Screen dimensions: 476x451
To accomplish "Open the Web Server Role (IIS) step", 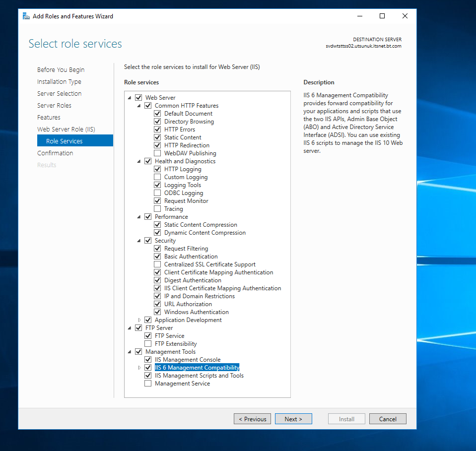I will point(66,129).
